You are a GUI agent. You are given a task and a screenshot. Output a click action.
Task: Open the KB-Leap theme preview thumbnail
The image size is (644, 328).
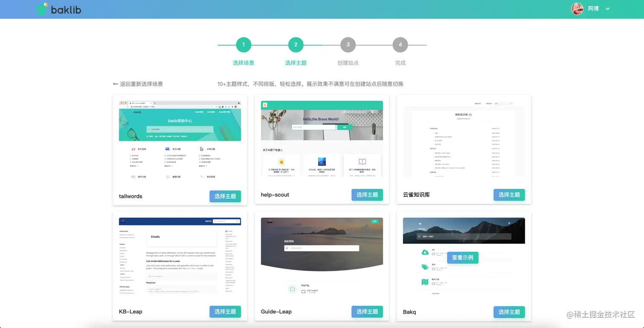180,256
